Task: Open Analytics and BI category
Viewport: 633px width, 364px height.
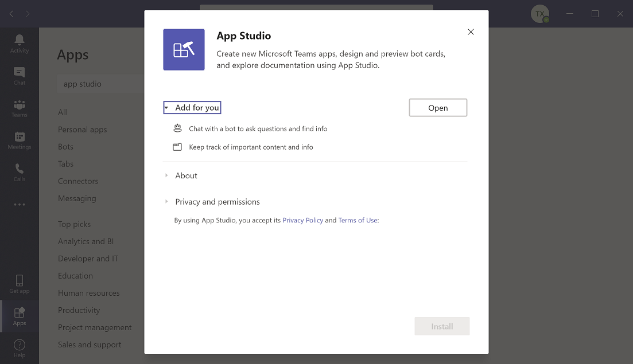Action: 86,241
